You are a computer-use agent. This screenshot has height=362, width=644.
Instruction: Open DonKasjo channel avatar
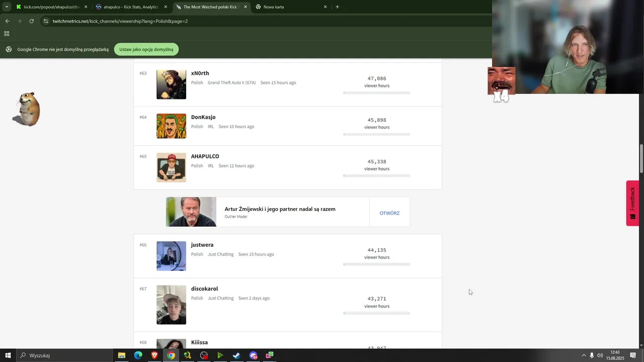pyautogui.click(x=171, y=126)
